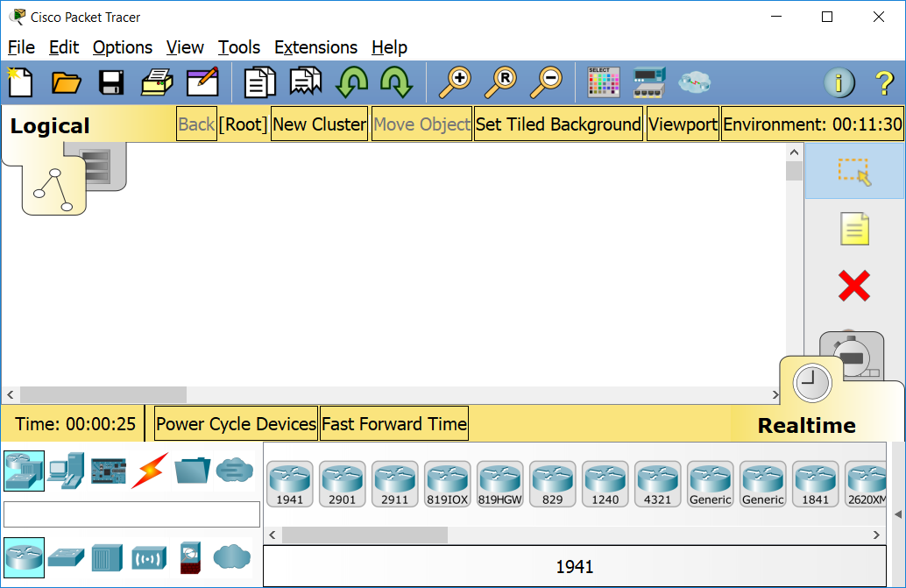Viewport: 906px width, 588px height.
Task: Select the Place Note tool
Action: [853, 230]
